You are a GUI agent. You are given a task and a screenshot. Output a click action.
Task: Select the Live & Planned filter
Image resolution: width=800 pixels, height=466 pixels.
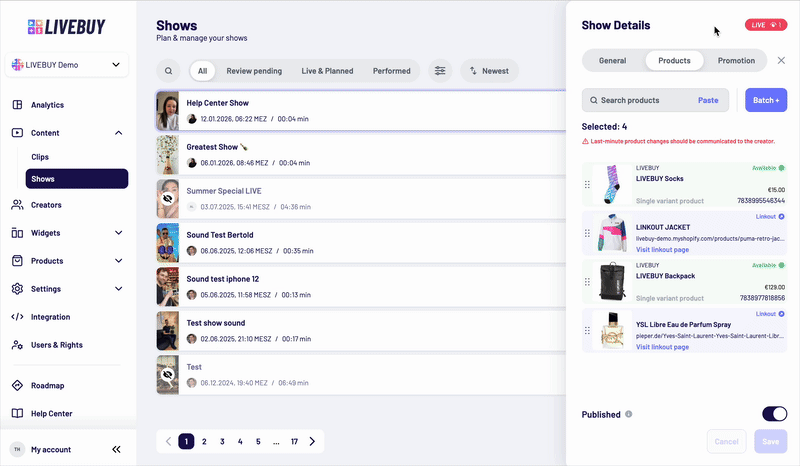pos(327,71)
